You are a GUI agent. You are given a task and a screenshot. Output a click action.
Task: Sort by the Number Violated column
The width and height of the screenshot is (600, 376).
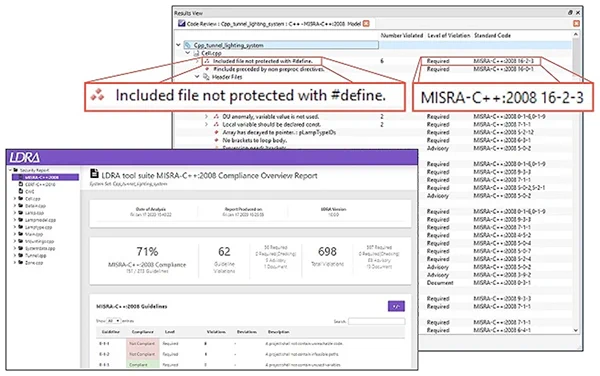(402, 35)
